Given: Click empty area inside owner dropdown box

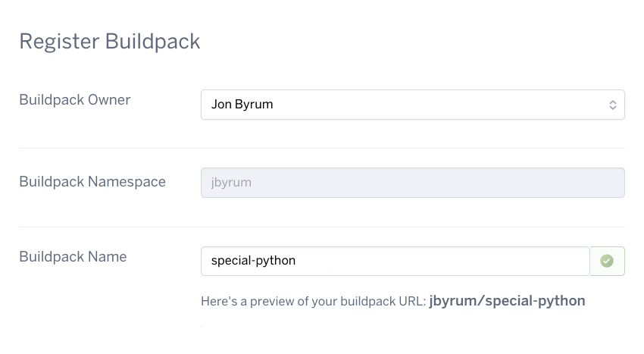Looking at the screenshot, I should point(439,105).
